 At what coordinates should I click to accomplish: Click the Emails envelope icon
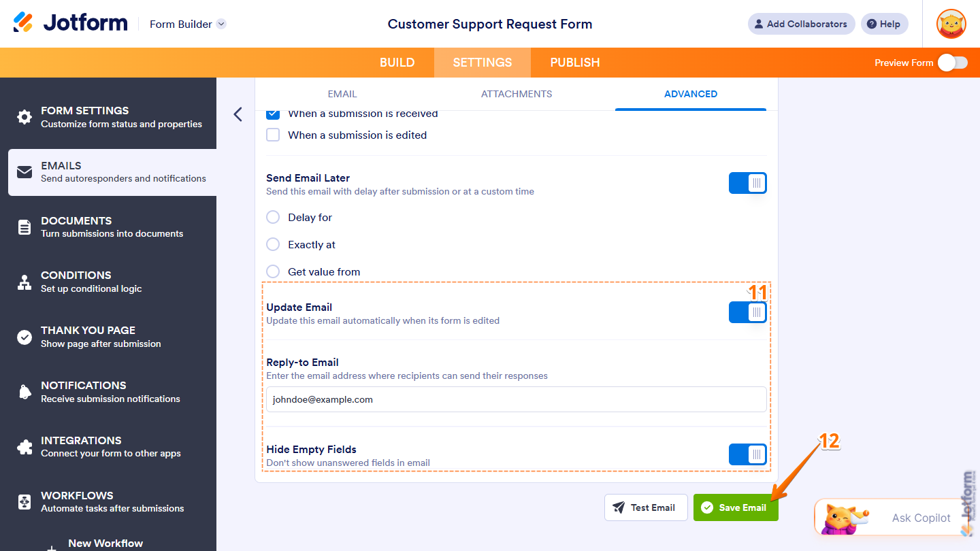click(24, 172)
